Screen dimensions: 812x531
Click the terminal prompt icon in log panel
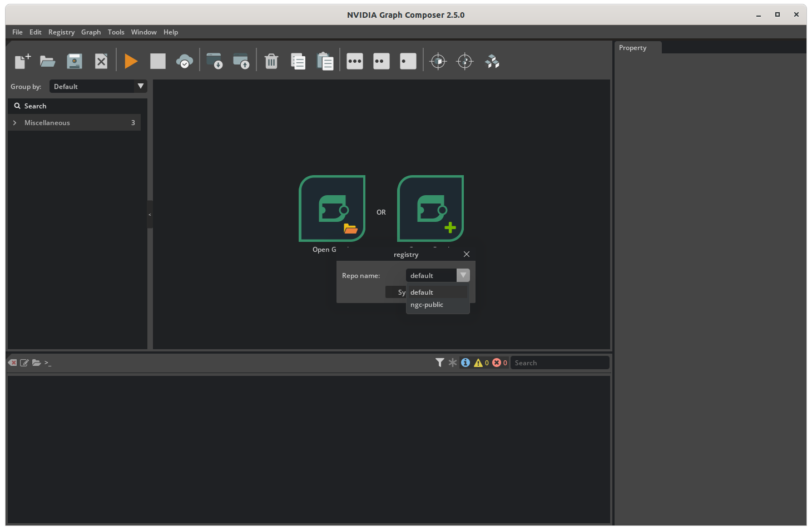[48, 363]
